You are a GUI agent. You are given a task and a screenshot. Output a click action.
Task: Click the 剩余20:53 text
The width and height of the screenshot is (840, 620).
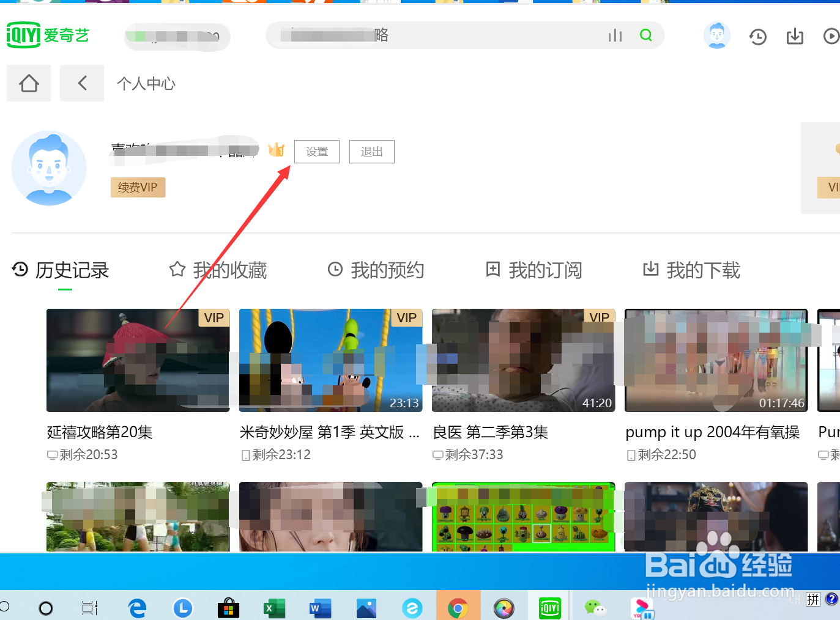click(89, 454)
